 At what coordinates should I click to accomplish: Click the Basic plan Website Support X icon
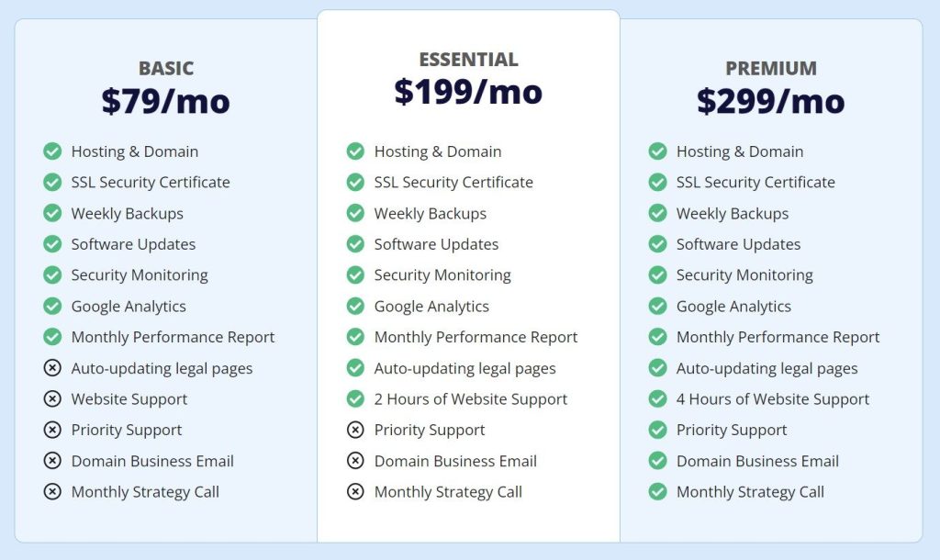pyautogui.click(x=52, y=399)
